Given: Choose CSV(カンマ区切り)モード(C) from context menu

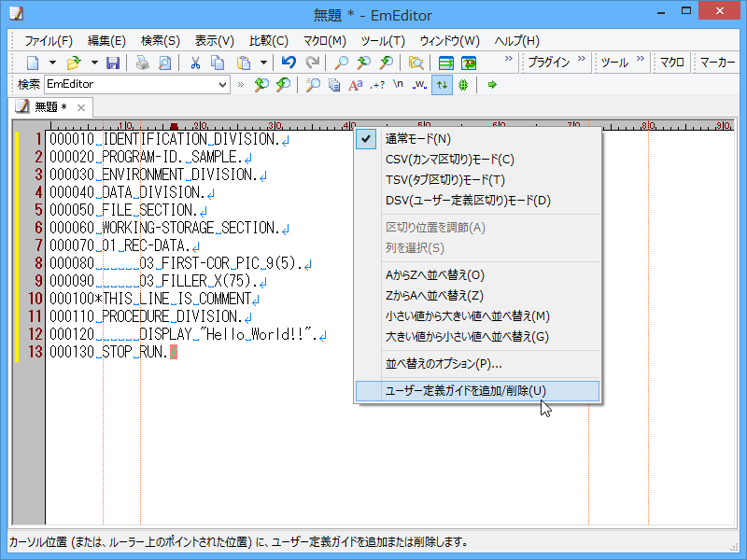Looking at the screenshot, I should [x=477, y=160].
